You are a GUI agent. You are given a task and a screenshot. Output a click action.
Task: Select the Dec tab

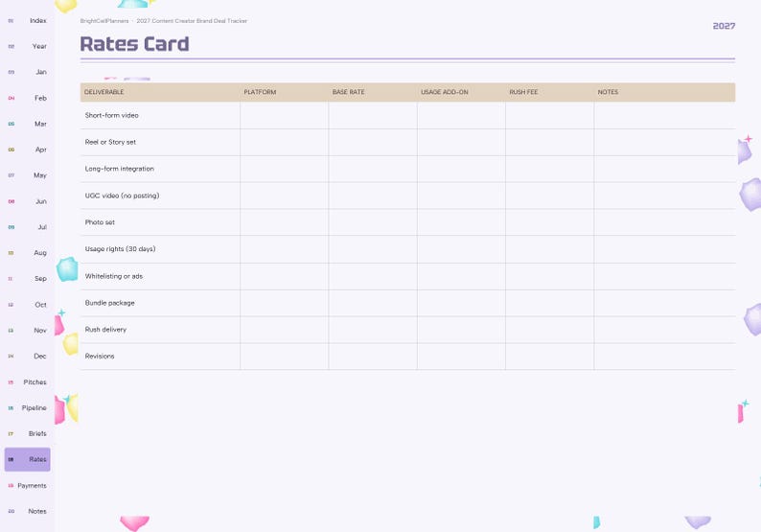(27, 356)
